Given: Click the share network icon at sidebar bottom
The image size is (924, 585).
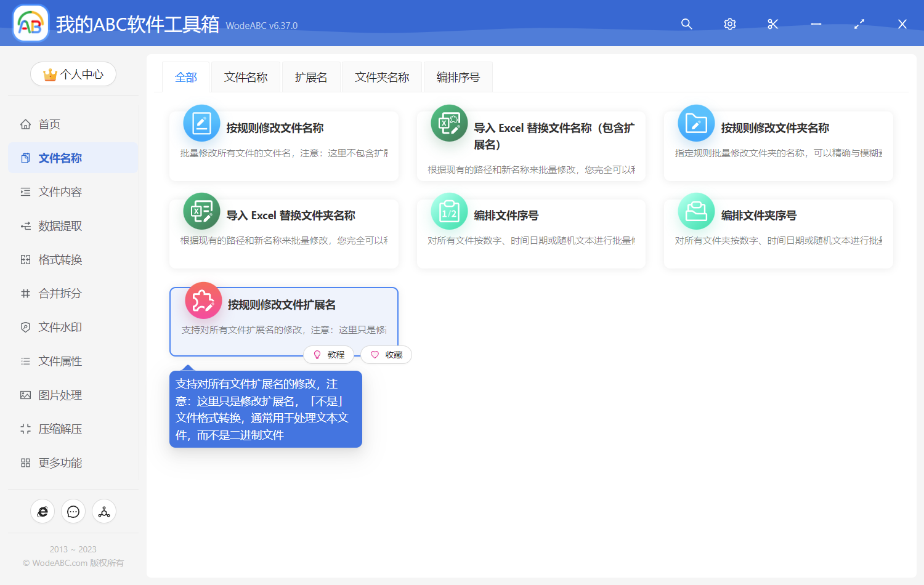Looking at the screenshot, I should point(104,511).
